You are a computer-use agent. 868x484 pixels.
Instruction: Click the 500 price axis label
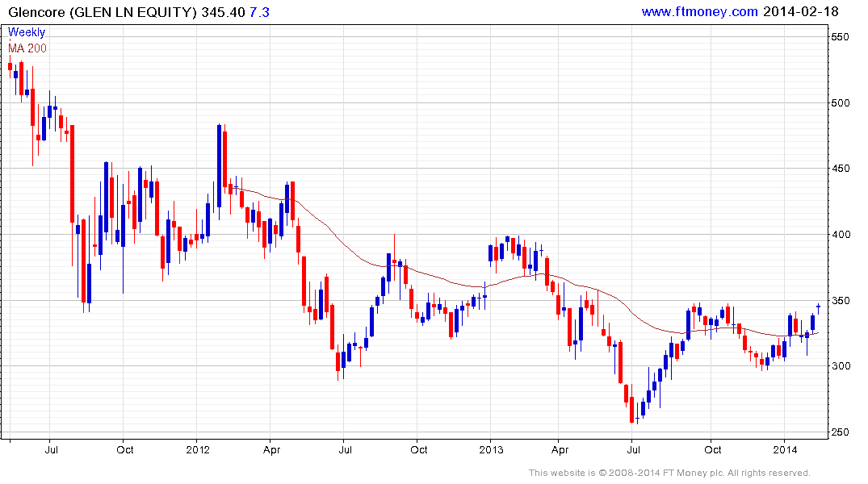840,103
